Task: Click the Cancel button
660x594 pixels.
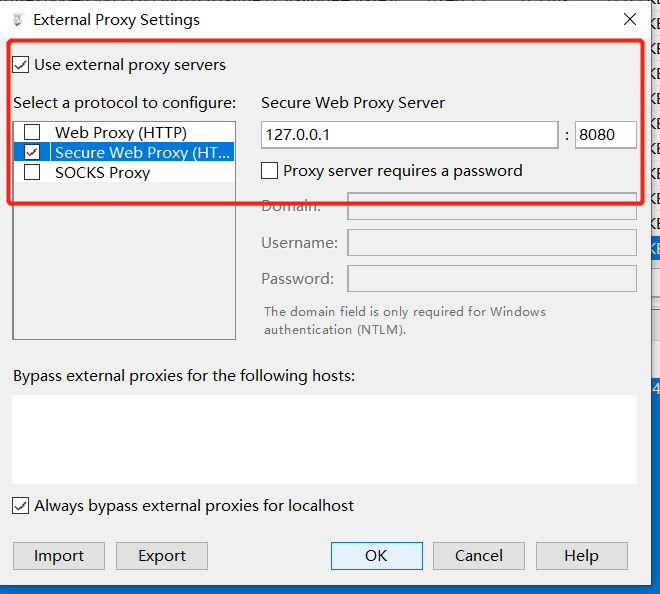Action: click(479, 556)
